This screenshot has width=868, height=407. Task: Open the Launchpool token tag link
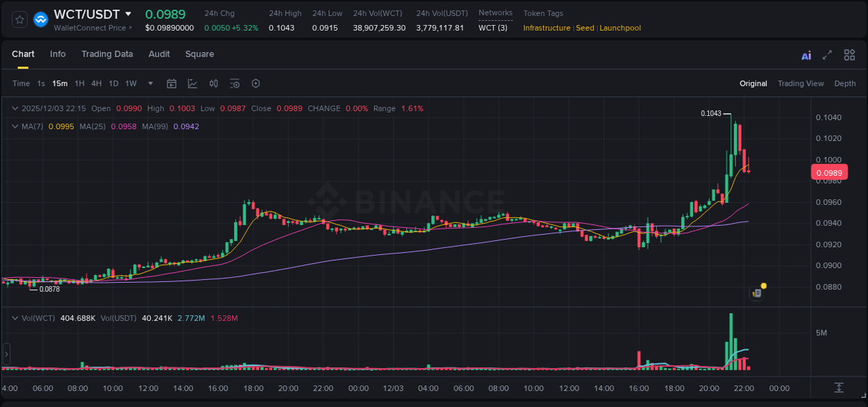pos(620,28)
